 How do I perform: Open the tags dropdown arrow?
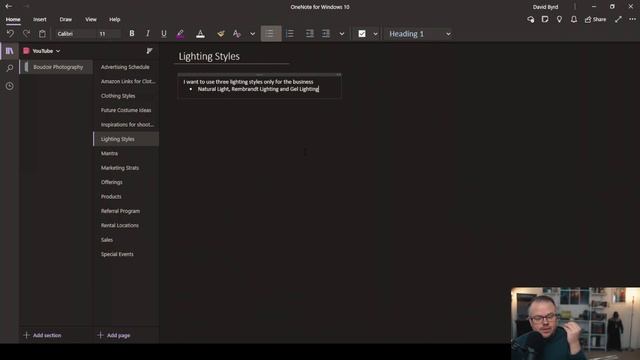(x=375, y=34)
